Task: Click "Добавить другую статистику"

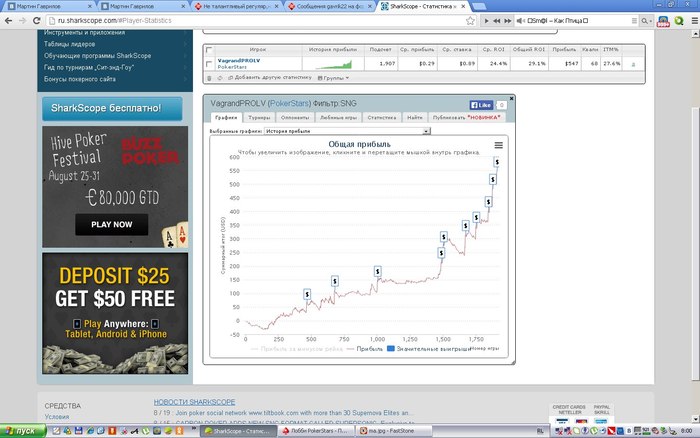Action: click(x=270, y=78)
